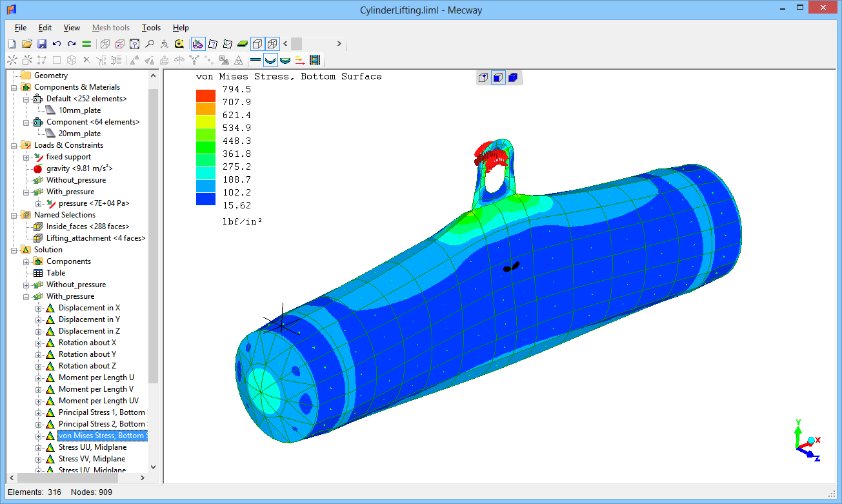Select the 20mm_plate material item
Screen dimensions: 842x504
point(79,134)
